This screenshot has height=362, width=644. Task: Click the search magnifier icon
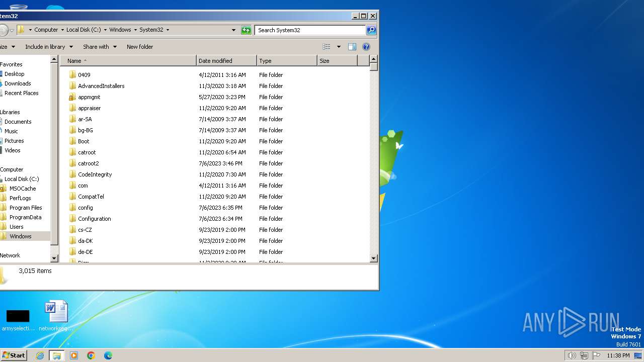coord(371,30)
